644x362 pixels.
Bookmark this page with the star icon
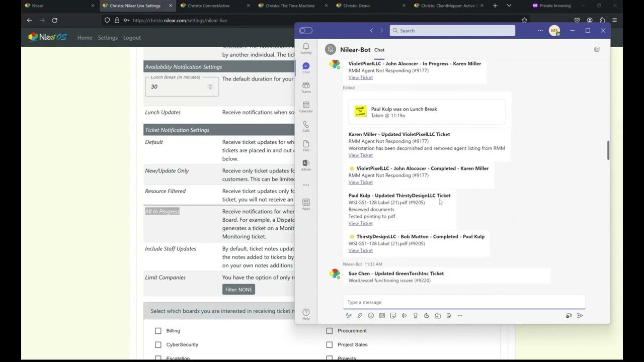pos(524,20)
